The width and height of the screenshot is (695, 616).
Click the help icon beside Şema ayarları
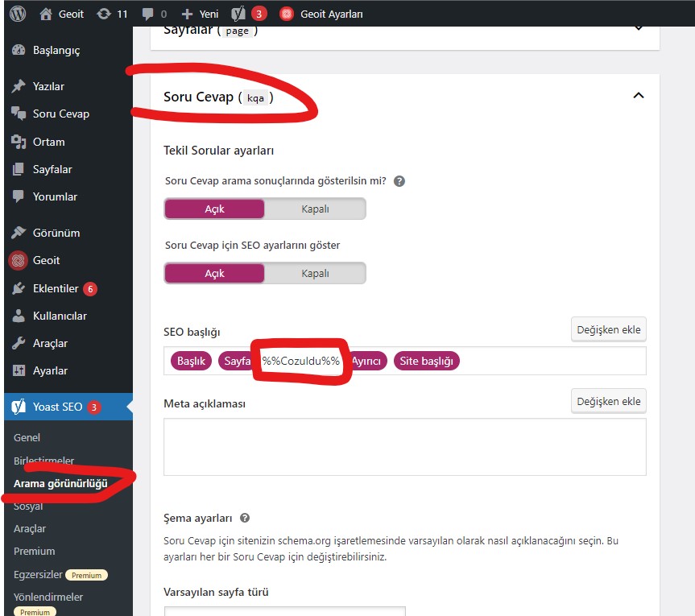point(245,519)
